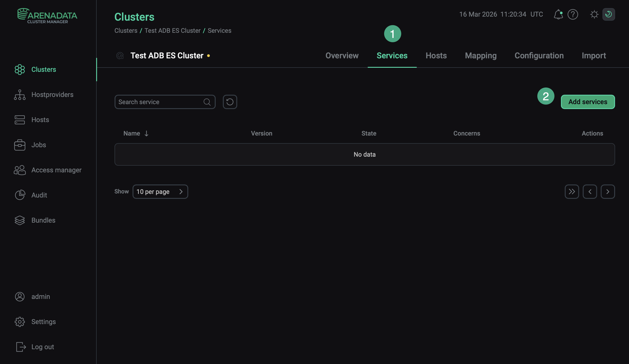629x364 pixels.
Task: Open Bundles in the sidebar
Action: coord(43,220)
